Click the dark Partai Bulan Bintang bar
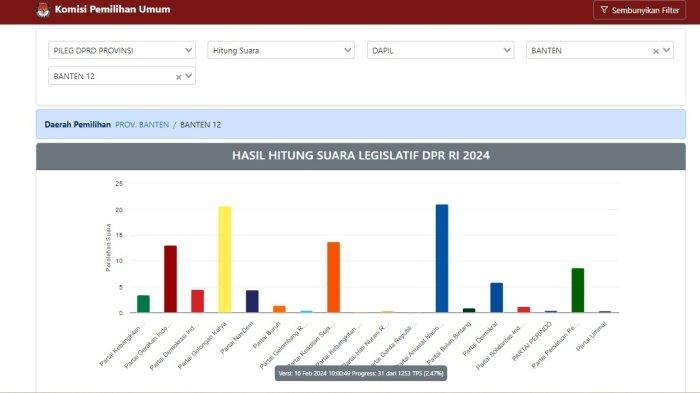Image resolution: width=700 pixels, height=393 pixels. [x=469, y=310]
